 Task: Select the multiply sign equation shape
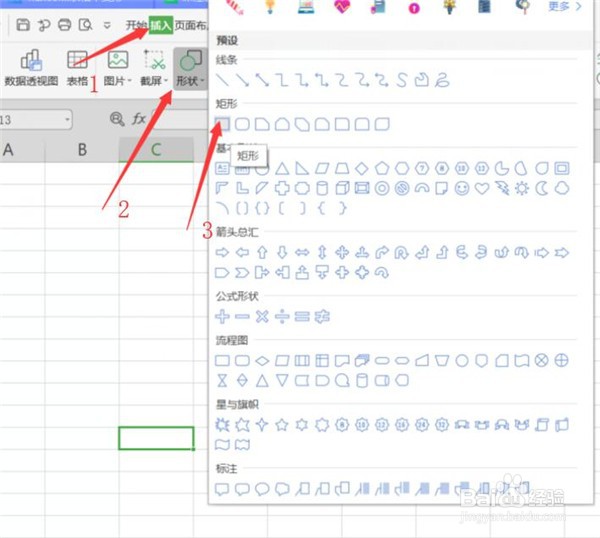[x=262, y=316]
